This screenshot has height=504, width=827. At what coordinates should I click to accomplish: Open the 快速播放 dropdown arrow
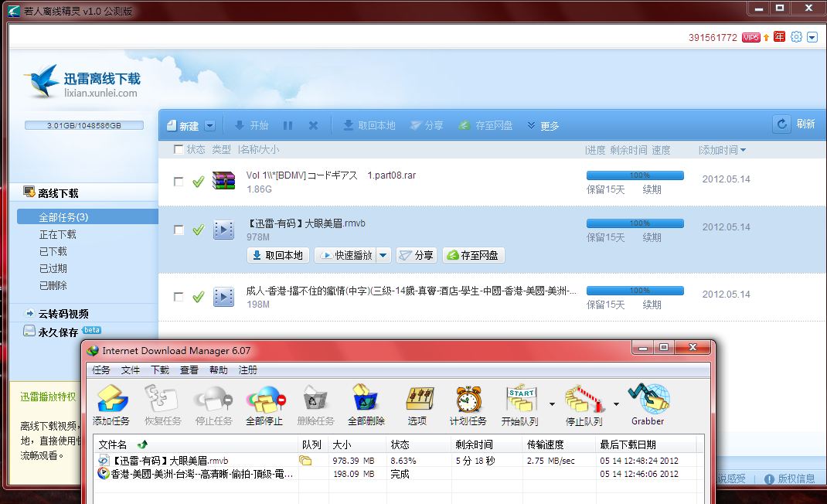(383, 255)
